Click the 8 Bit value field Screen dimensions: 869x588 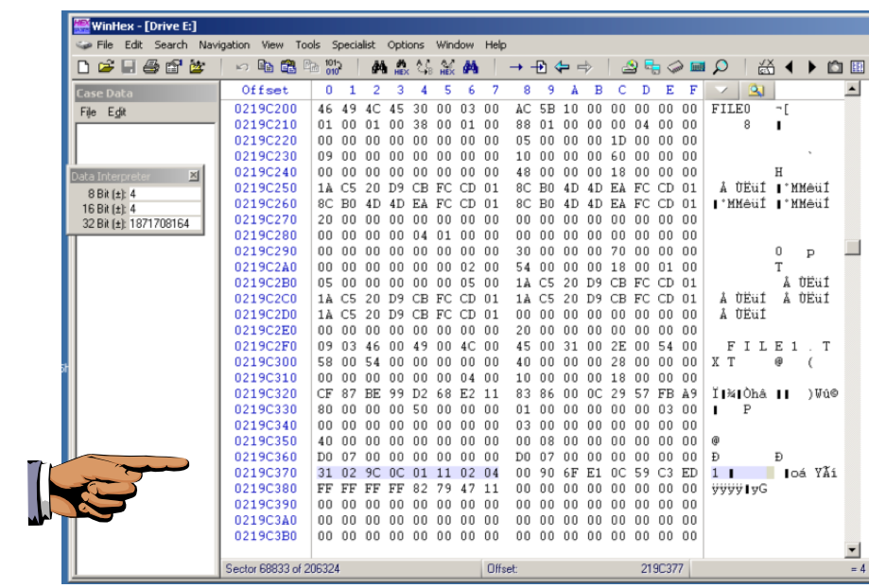point(165,194)
